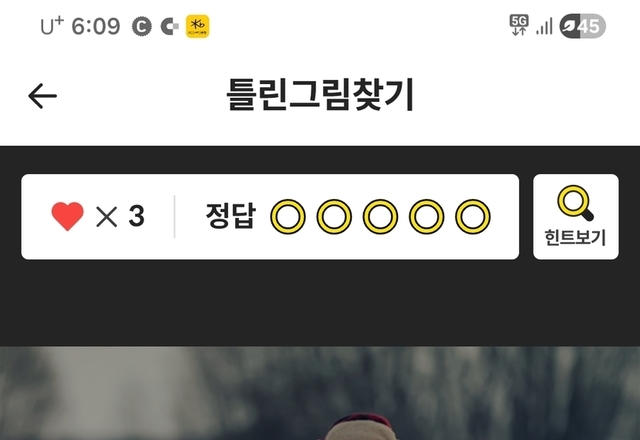Tap the 정답 label
Screen dimensions: 640x440
231,216
